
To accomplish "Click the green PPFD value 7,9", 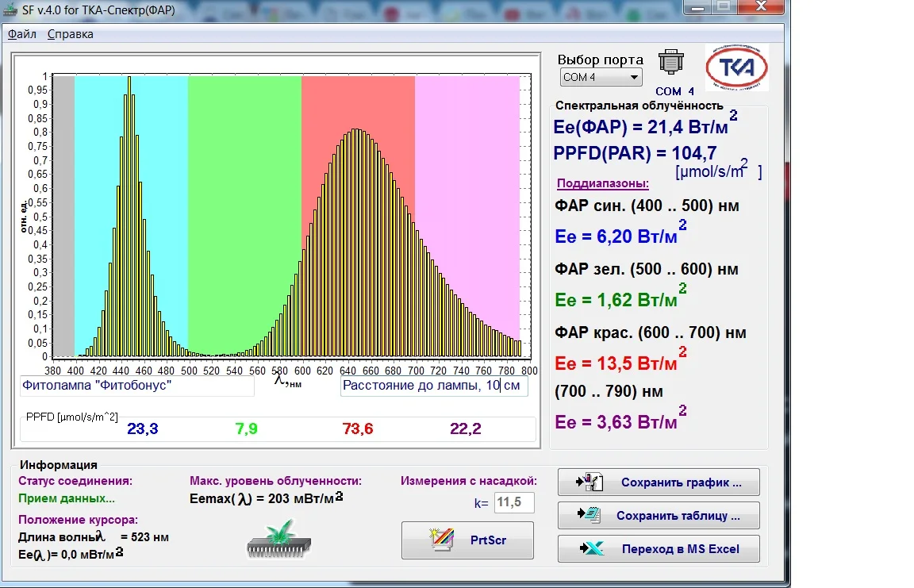I will [x=247, y=429].
